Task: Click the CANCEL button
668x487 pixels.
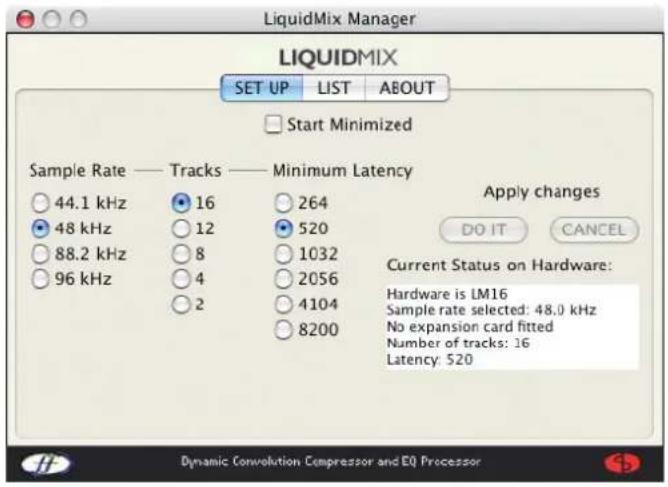Action: [594, 230]
